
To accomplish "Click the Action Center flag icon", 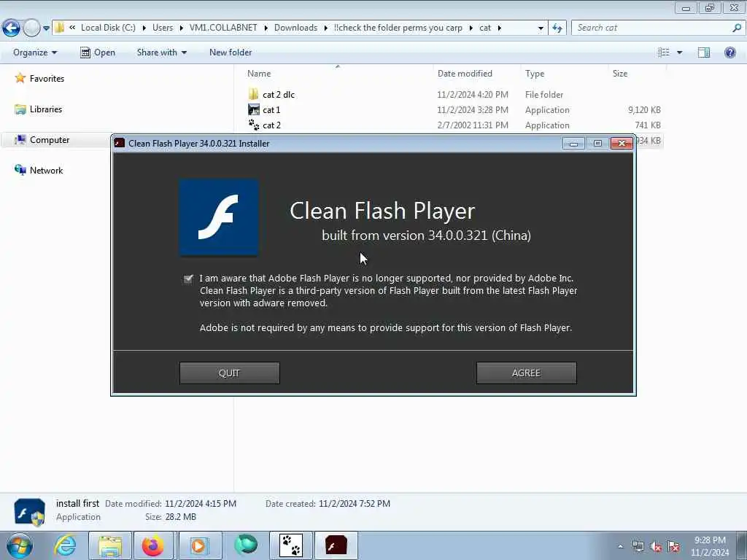I will (x=673, y=546).
